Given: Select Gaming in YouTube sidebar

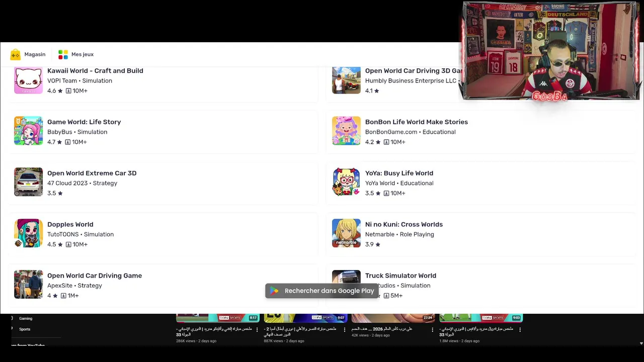Looking at the screenshot, I should pos(26,318).
